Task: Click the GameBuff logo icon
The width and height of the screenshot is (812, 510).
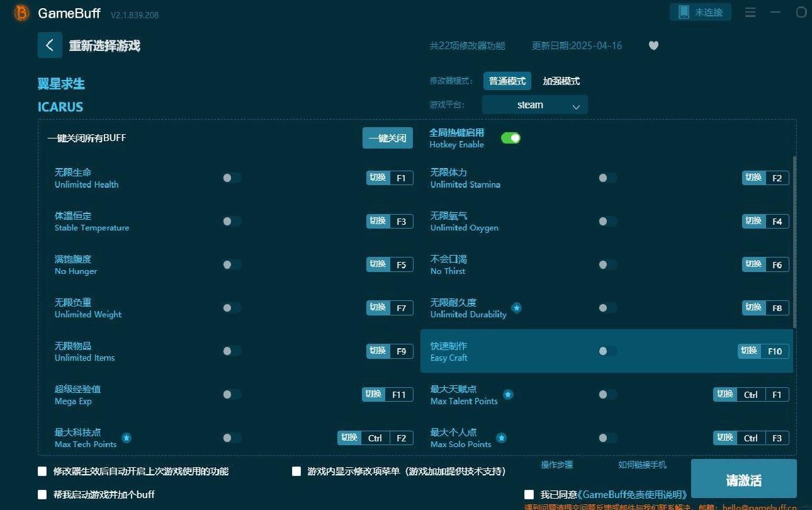Action: pos(21,13)
